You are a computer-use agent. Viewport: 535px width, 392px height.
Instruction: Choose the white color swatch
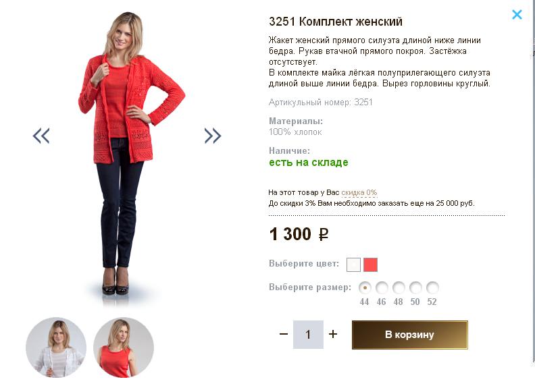tap(353, 264)
